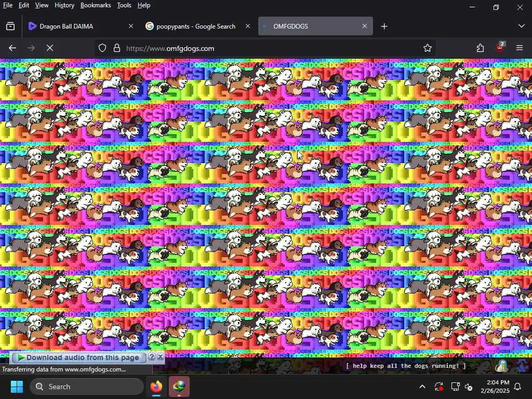Open the Edit menu
532x399 pixels.
[x=24, y=5]
